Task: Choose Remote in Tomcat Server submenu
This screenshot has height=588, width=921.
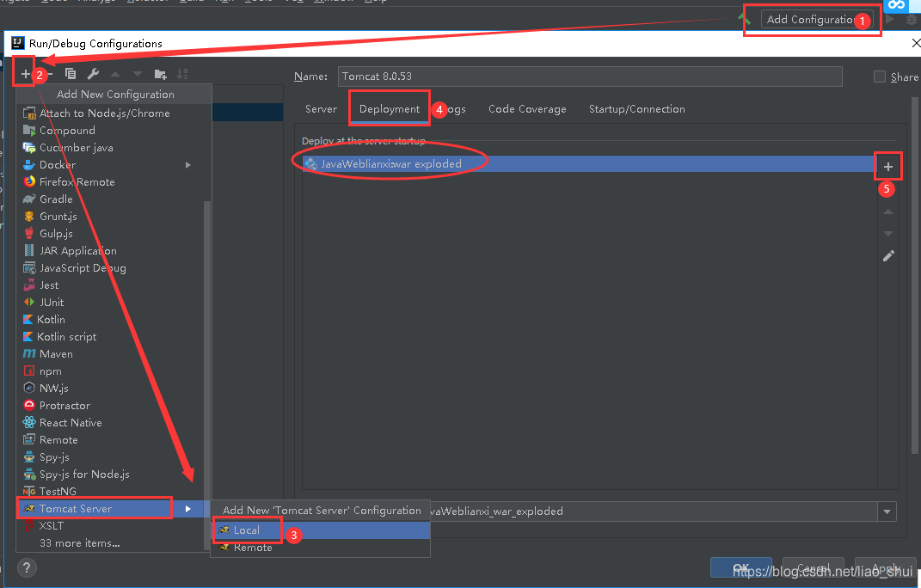Action: (321, 548)
